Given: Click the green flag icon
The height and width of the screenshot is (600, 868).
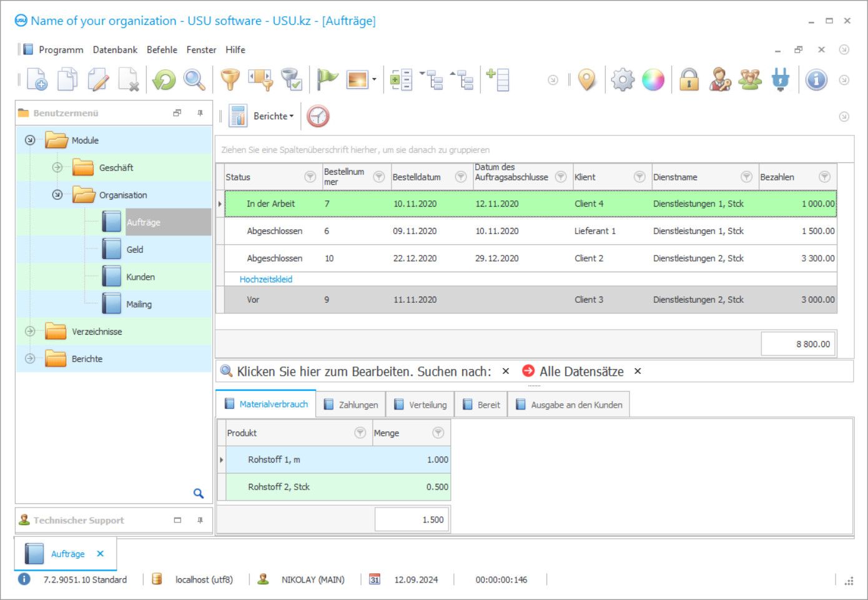Looking at the screenshot, I should pos(326,79).
